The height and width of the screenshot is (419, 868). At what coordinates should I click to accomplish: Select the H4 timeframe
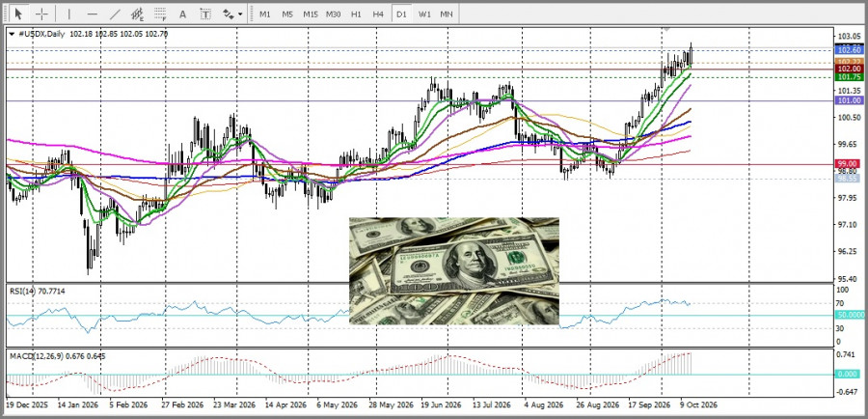378,14
